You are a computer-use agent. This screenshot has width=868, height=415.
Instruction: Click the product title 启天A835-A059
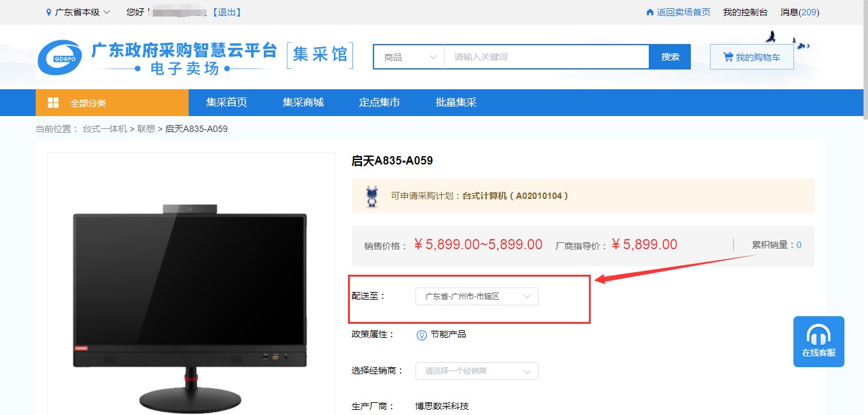pos(392,161)
